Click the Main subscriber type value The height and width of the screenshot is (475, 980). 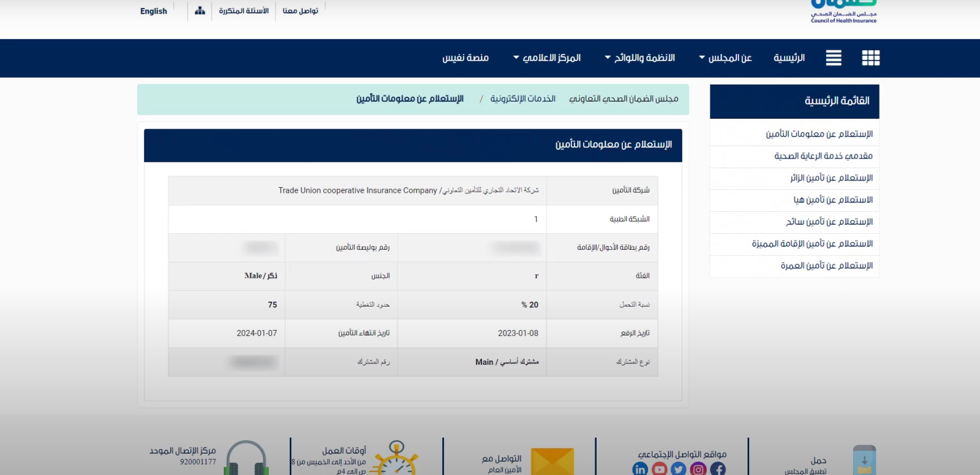[507, 362]
